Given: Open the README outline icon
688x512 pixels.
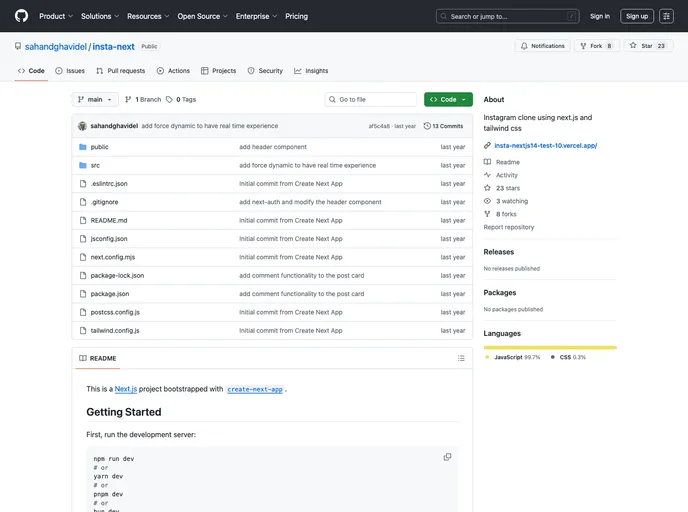Looking at the screenshot, I should click(x=461, y=358).
